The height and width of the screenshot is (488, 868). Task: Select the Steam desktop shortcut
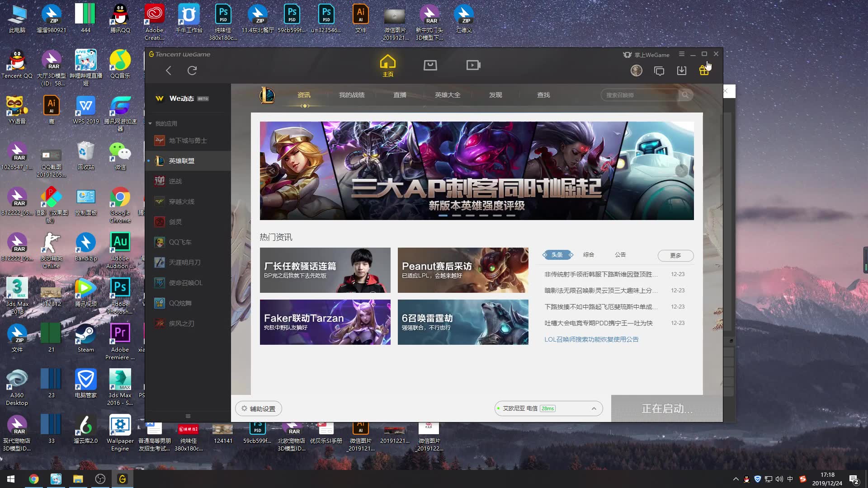(x=85, y=338)
